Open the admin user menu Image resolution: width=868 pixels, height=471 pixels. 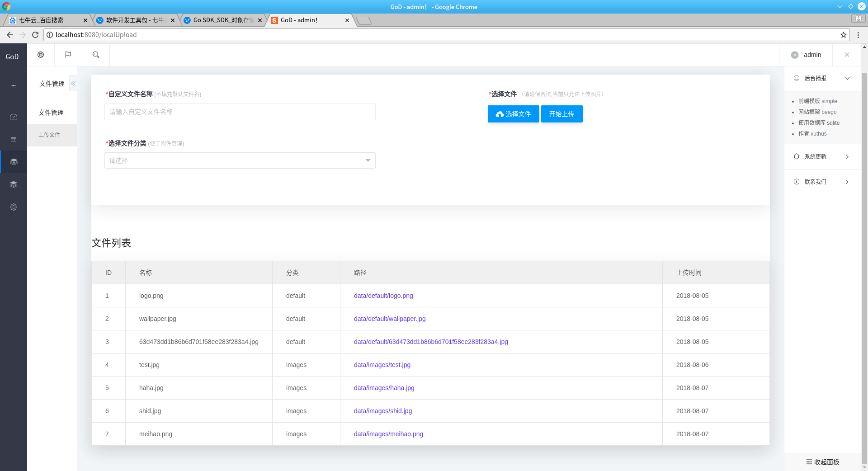point(806,55)
